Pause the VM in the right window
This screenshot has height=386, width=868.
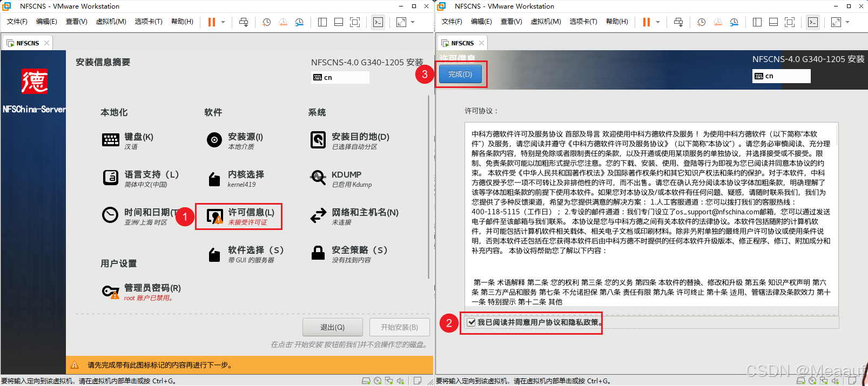[x=647, y=22]
